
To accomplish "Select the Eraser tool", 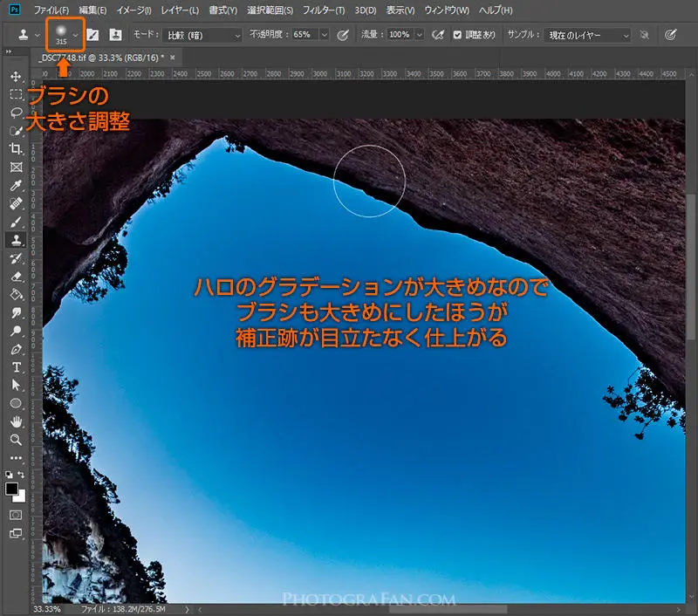I will click(16, 277).
